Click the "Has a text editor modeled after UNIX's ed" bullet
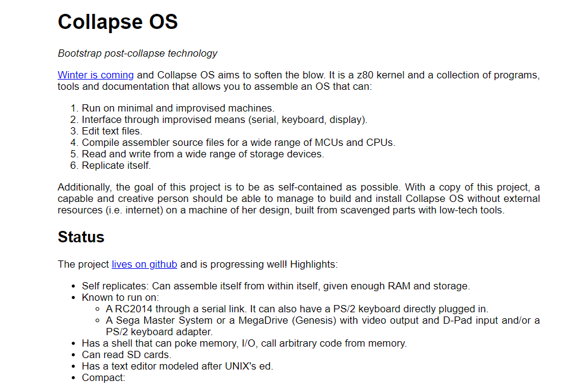Viewport: 588px width, 384px height. coord(177,367)
